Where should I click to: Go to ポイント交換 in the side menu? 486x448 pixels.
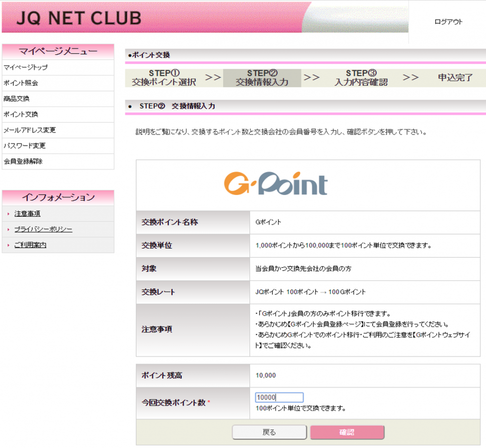pyautogui.click(x=58, y=114)
